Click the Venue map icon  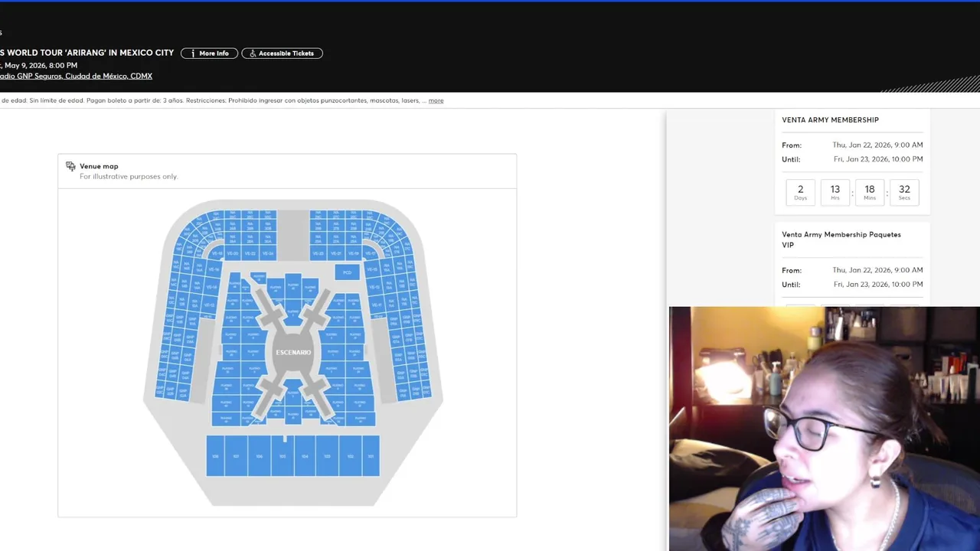tap(70, 166)
